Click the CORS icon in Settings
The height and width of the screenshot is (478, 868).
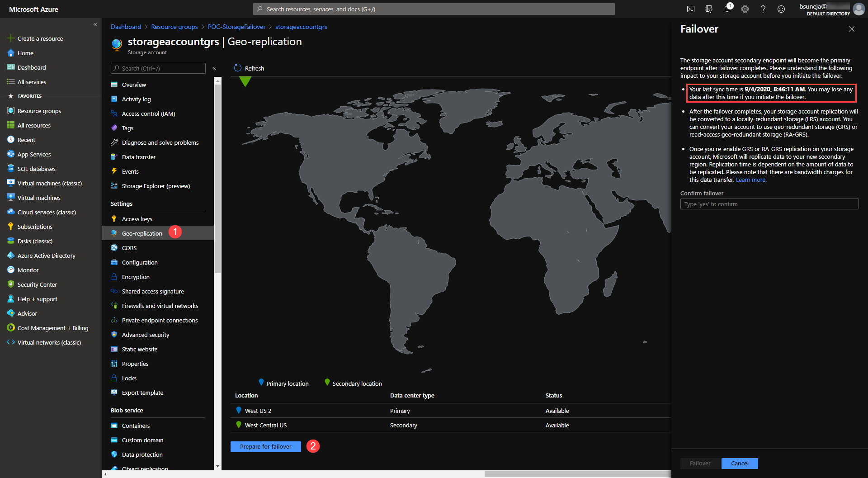(x=114, y=248)
